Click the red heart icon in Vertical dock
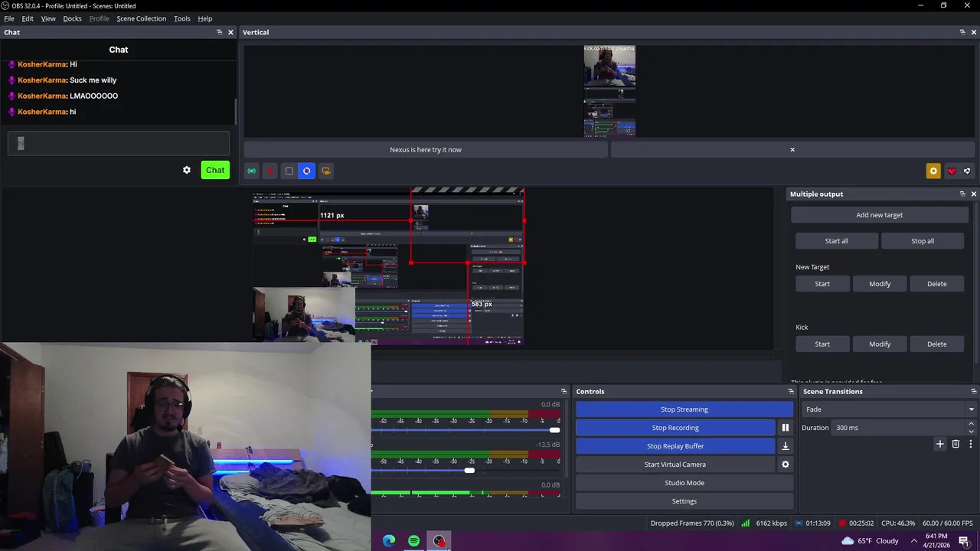 (952, 171)
